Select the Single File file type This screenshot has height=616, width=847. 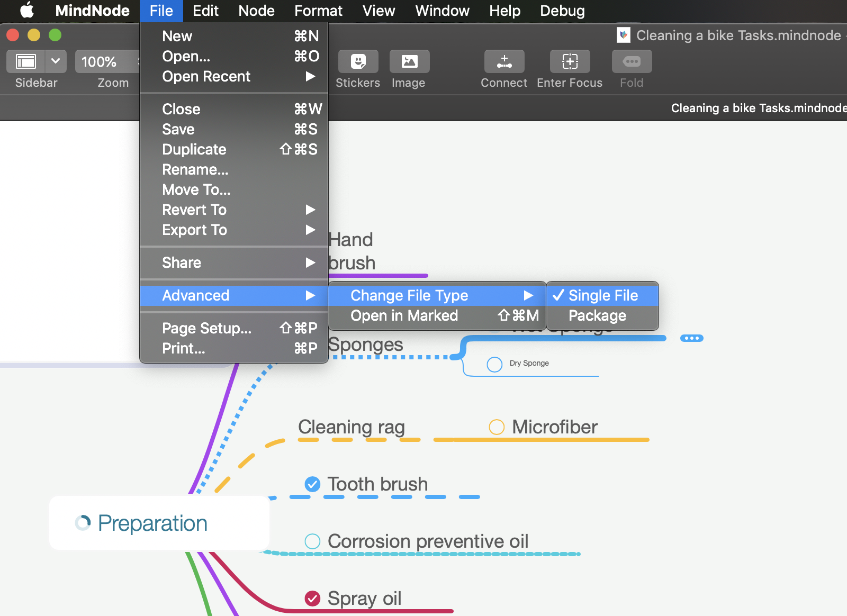pos(602,295)
